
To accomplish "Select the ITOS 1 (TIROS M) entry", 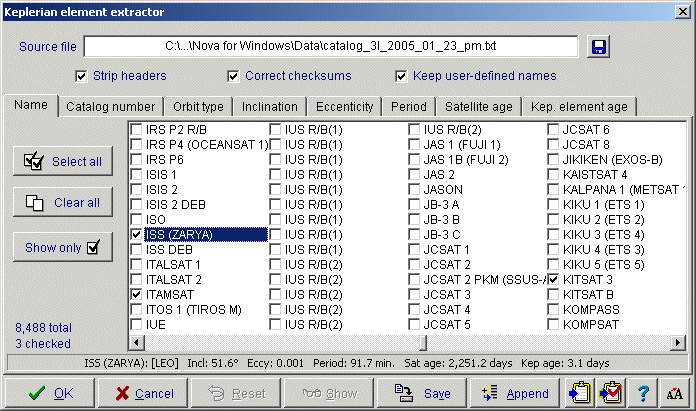I will 194,309.
